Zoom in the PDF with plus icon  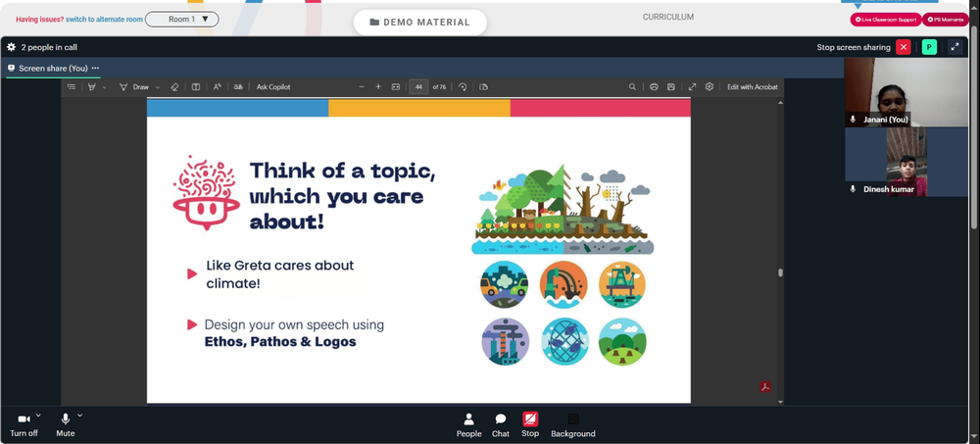click(x=378, y=87)
